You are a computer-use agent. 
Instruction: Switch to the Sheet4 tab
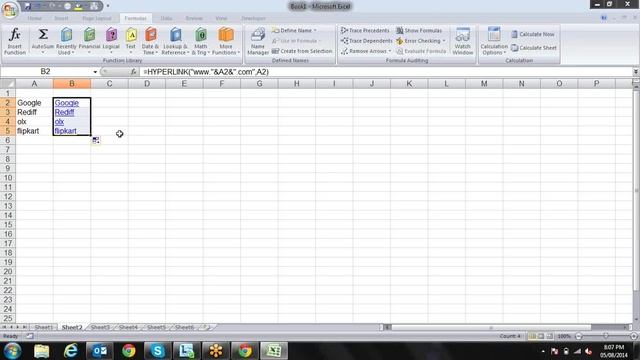pyautogui.click(x=128, y=327)
